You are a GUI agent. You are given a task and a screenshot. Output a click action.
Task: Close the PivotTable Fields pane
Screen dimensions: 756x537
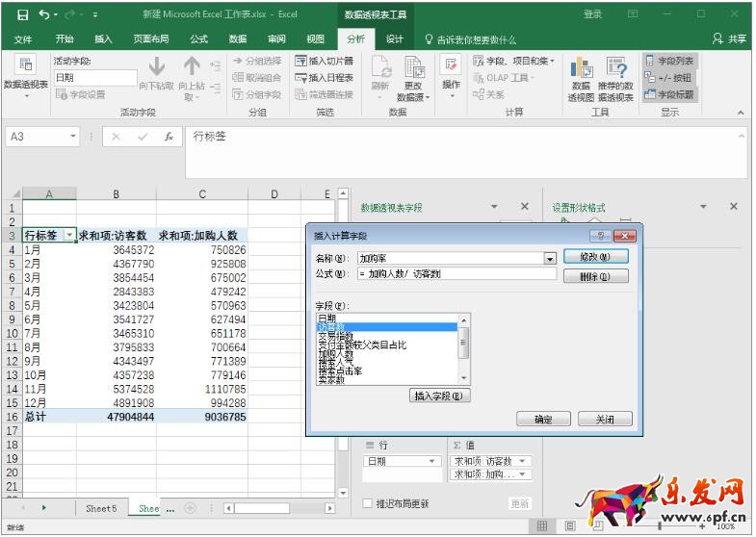point(525,207)
